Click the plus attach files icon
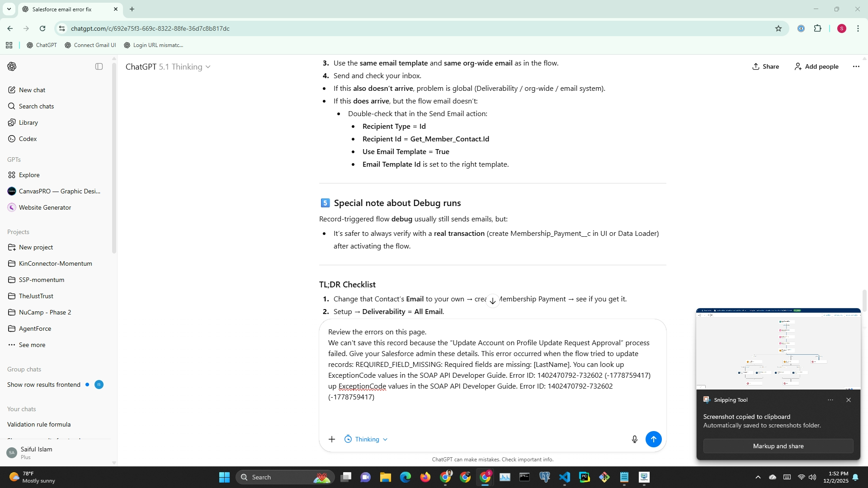 tap(332, 439)
